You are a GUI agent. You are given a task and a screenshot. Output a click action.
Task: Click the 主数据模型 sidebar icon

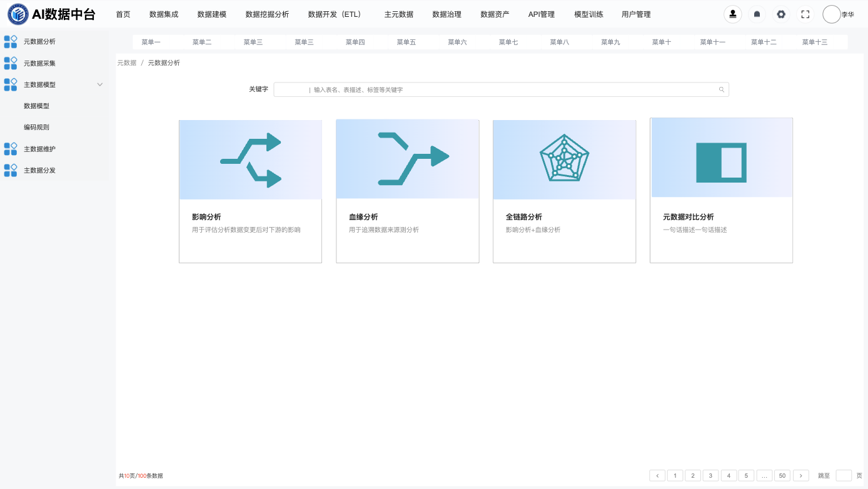click(11, 84)
